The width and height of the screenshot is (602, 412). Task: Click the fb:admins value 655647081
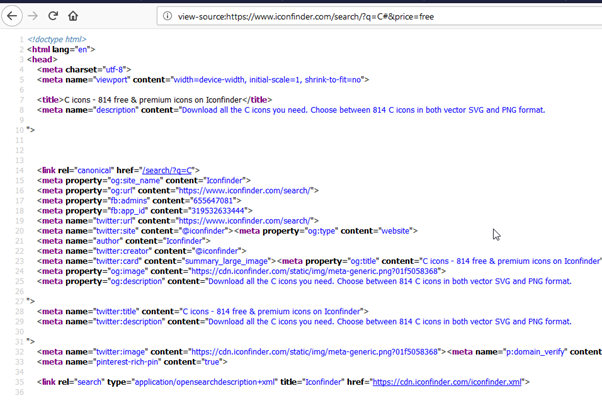pos(213,201)
